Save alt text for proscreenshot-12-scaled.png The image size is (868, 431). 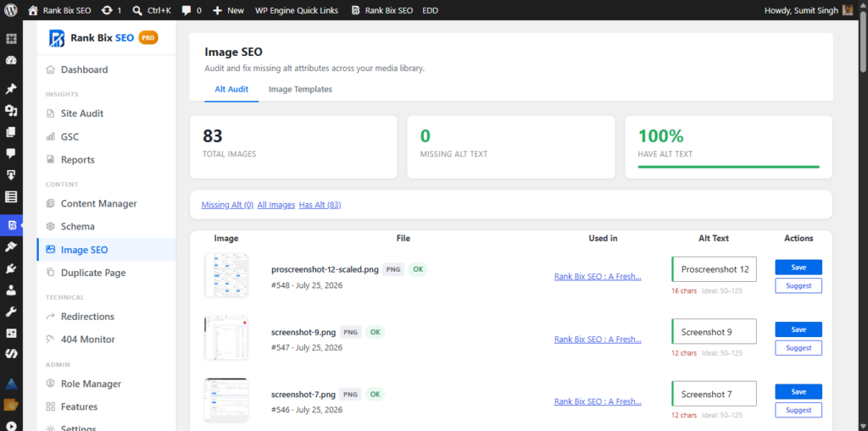[798, 268]
